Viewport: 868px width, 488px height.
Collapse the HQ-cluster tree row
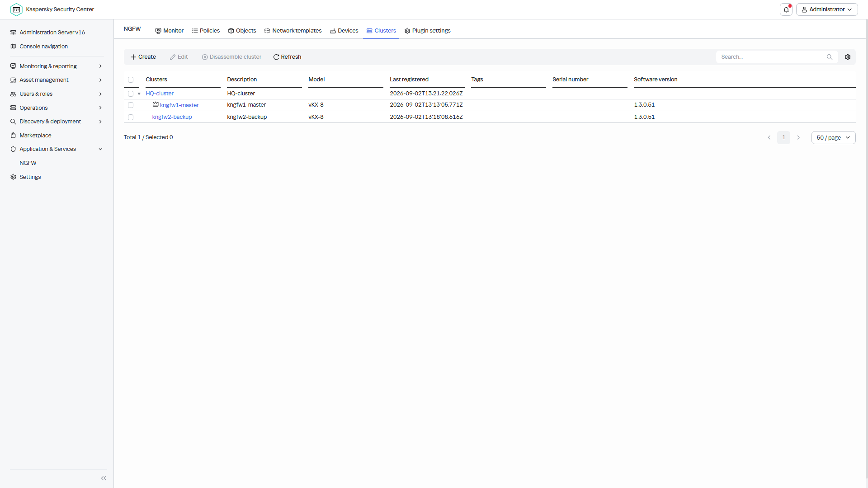pos(139,94)
